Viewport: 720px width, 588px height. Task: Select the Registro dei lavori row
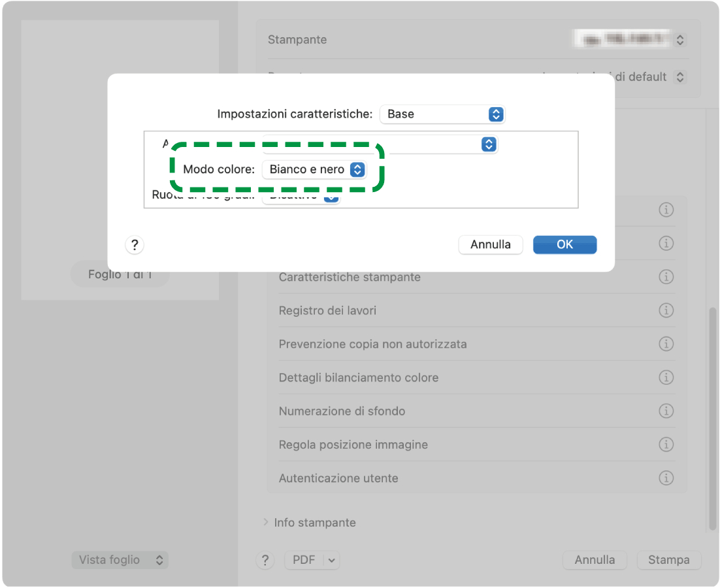point(477,310)
